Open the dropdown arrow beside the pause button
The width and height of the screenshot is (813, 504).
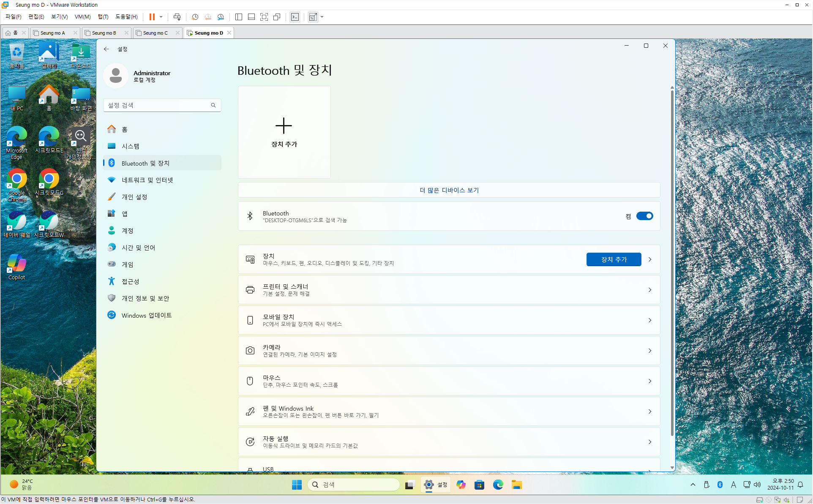tap(161, 17)
